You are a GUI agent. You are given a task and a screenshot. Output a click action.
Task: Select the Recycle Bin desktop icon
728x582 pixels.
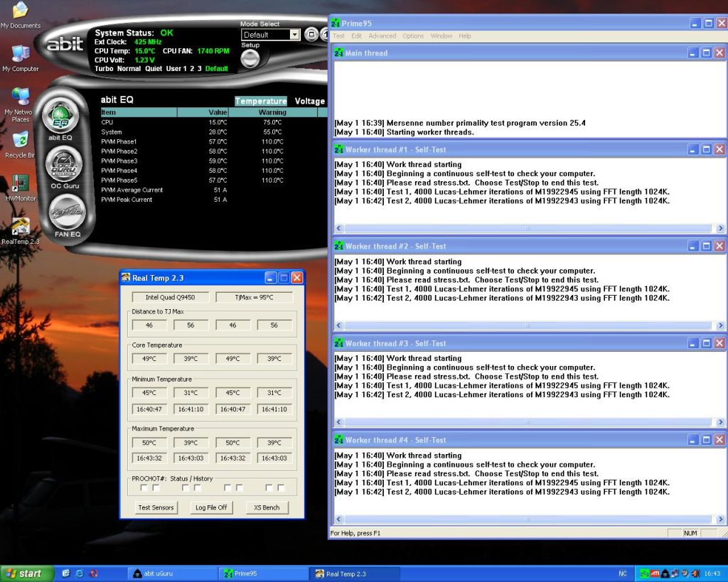21,145
